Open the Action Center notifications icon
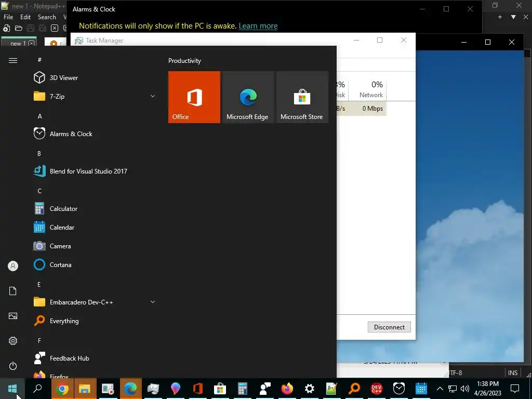 [x=515, y=389]
